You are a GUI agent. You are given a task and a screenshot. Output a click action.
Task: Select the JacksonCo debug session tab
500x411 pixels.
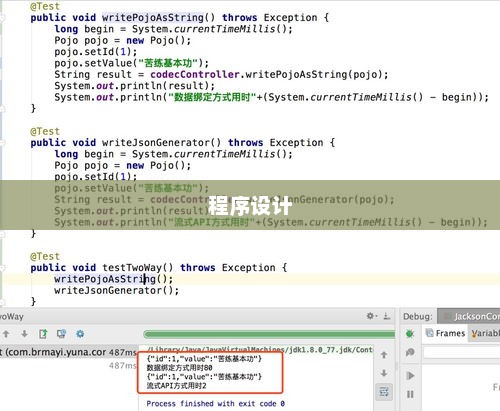point(469,316)
